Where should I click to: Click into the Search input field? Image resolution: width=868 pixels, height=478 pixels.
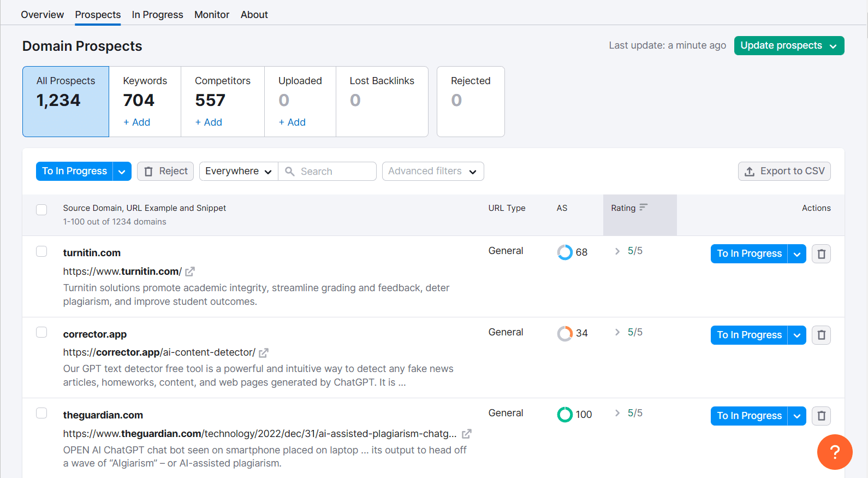(x=328, y=172)
